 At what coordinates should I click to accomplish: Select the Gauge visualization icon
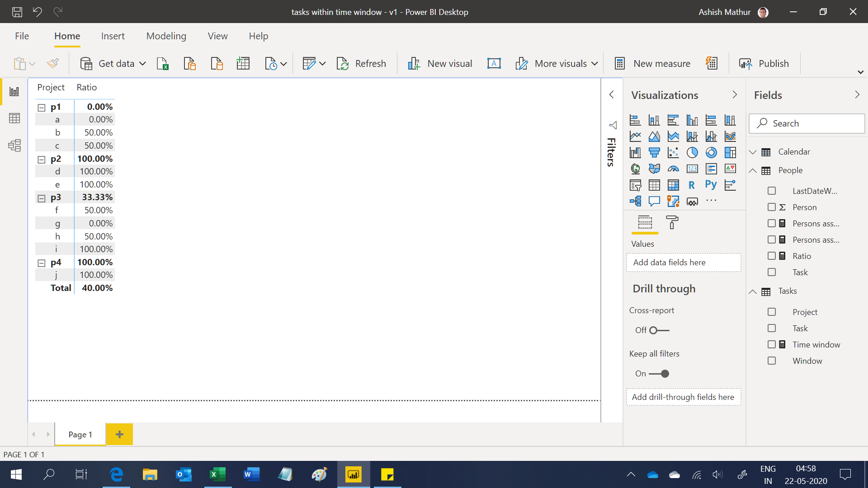pos(673,169)
